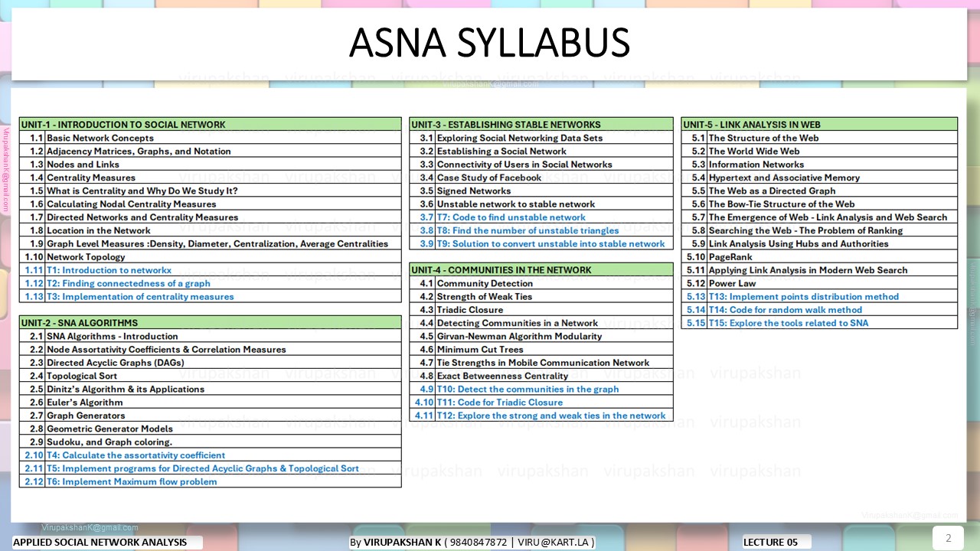Click the ASNA SYLLABUS slide title
This screenshot has height=551, width=980.
tap(489, 43)
